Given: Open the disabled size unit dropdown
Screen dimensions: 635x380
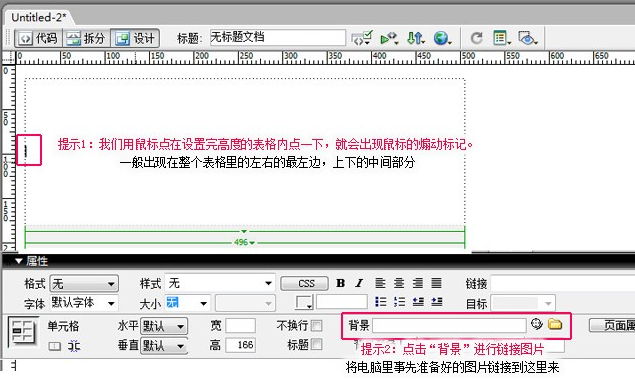Looking at the screenshot, I should click(x=245, y=303).
